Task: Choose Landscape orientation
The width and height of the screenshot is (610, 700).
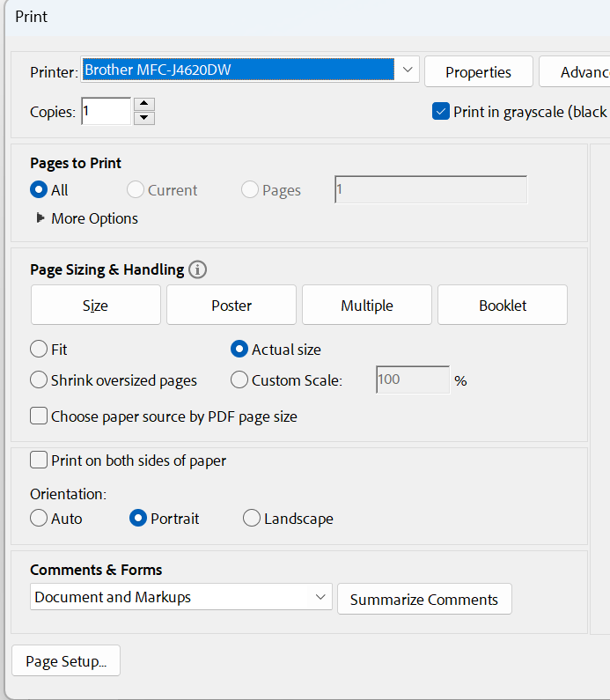Action: 252,519
